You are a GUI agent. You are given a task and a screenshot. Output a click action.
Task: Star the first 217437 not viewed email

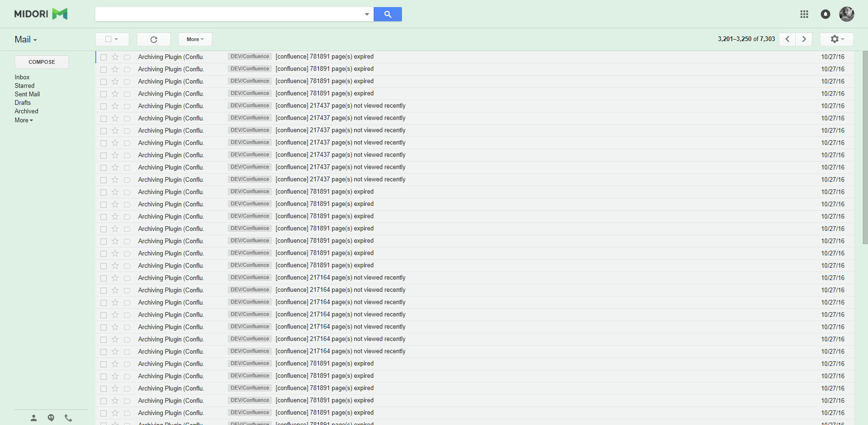coord(115,106)
